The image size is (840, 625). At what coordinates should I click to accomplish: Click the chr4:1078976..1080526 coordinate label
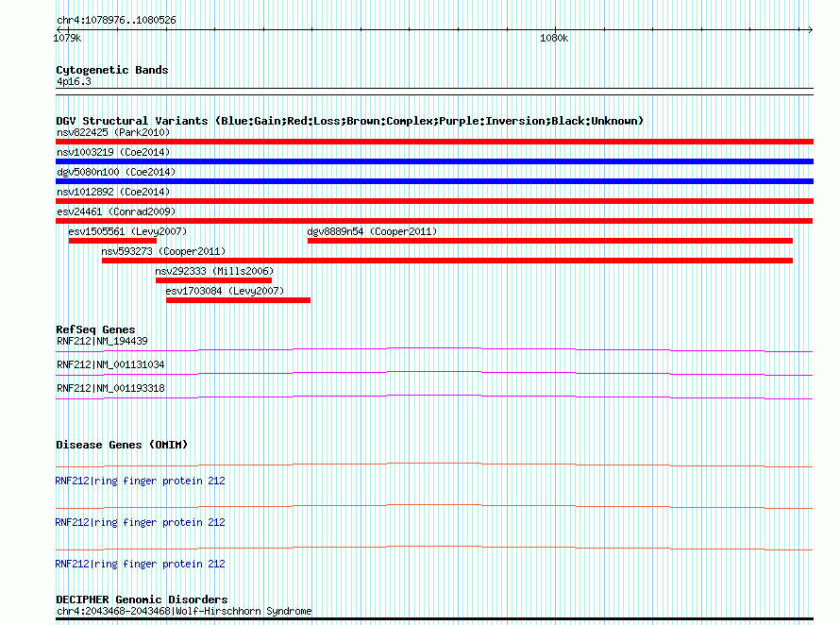(x=116, y=20)
